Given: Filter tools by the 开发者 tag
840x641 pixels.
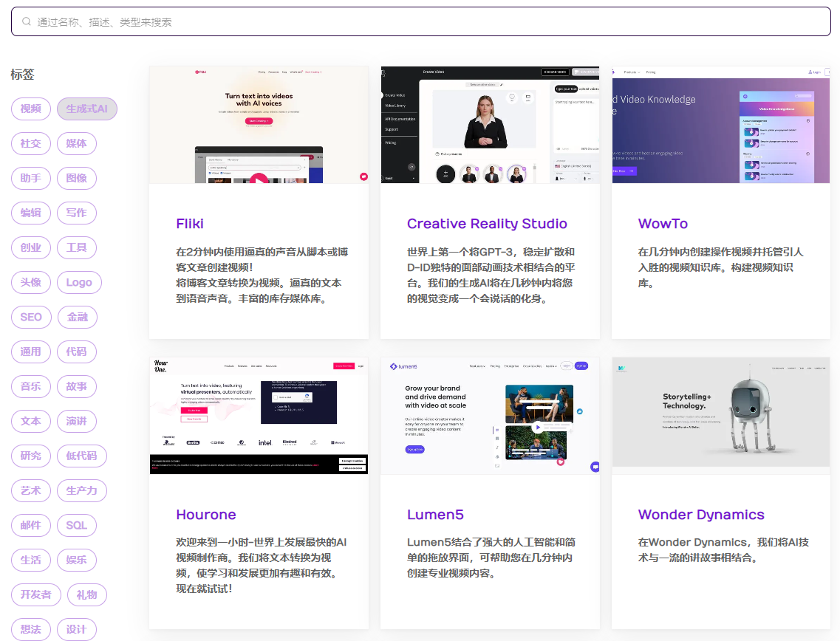Looking at the screenshot, I should pos(35,595).
